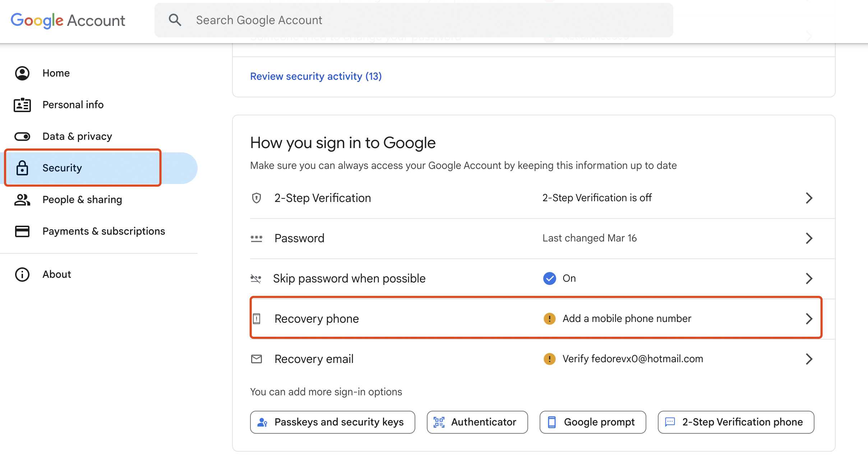Click the About info circle icon
Image resolution: width=868 pixels, height=465 pixels.
coord(22,275)
